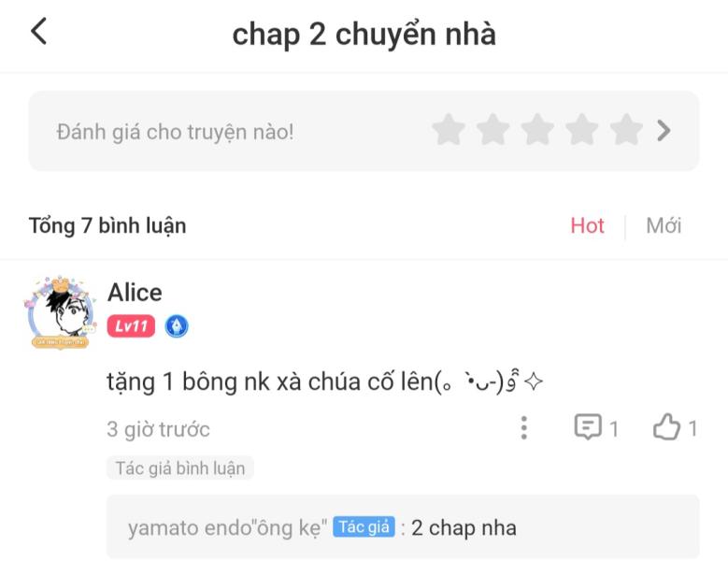Tap the blue pen badge icon
The height and width of the screenshot is (561, 728).
point(177,326)
